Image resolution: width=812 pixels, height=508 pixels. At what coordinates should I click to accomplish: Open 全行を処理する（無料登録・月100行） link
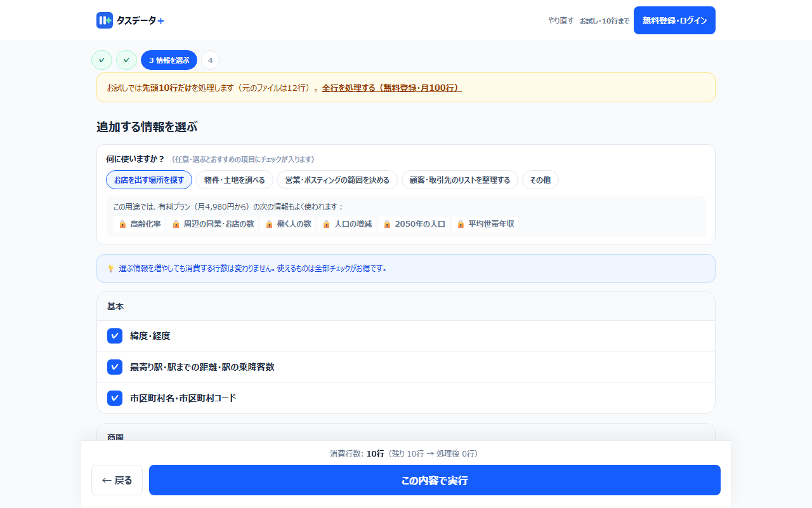click(x=392, y=88)
